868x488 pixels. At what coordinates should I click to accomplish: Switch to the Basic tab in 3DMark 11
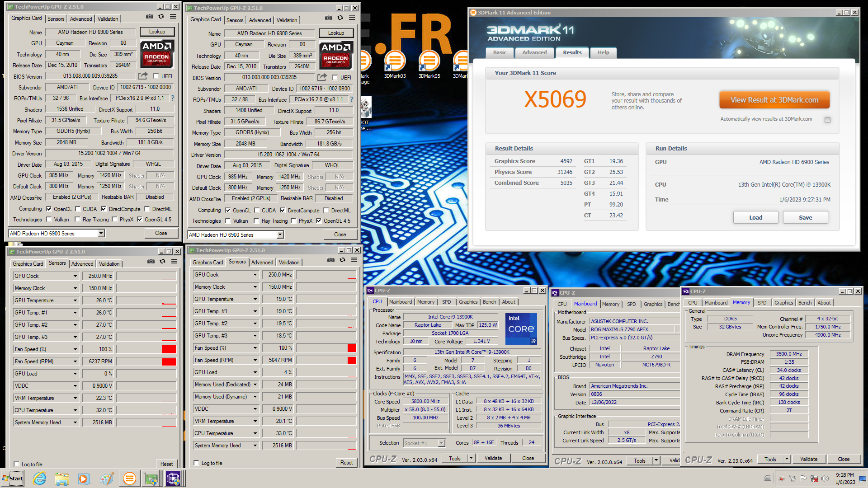500,53
